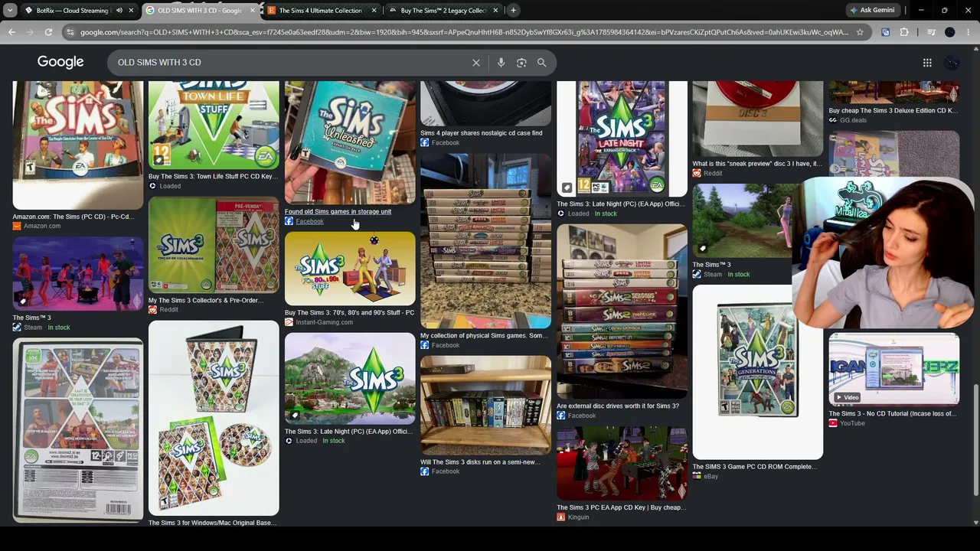Open the Google apps grid
Viewport: 980px width, 551px height.
pos(927,63)
